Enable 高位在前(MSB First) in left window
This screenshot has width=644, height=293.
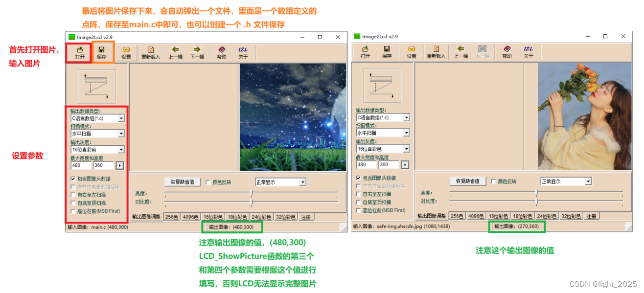(x=73, y=211)
